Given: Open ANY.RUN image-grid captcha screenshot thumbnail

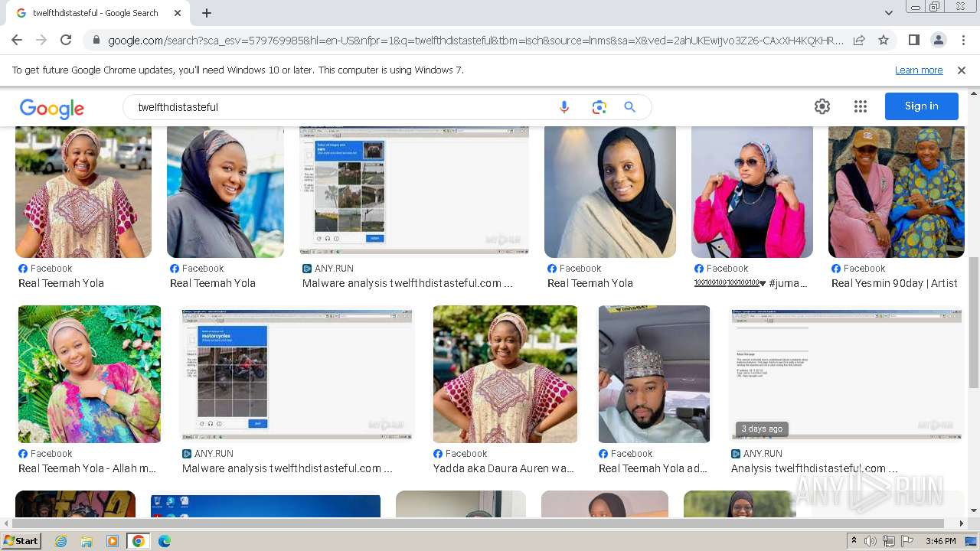Looking at the screenshot, I should pos(414,191).
